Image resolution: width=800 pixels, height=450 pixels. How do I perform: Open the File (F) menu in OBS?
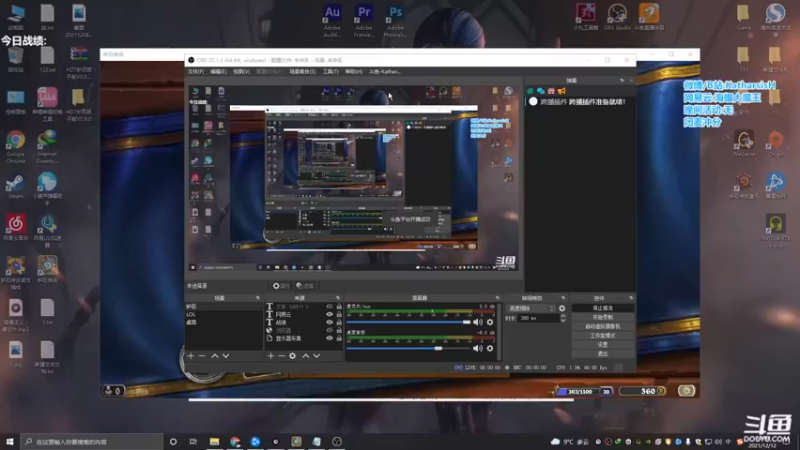click(x=195, y=72)
